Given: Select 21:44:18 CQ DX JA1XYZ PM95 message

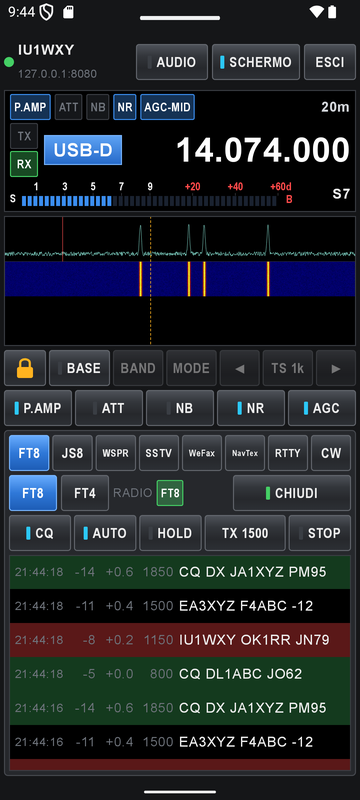Looking at the screenshot, I should click(180, 572).
